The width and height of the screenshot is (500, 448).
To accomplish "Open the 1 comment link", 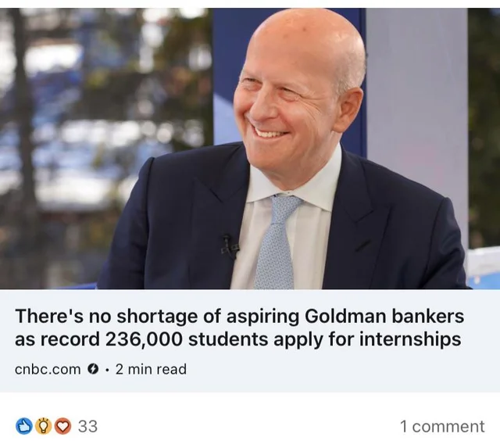I will [441, 426].
